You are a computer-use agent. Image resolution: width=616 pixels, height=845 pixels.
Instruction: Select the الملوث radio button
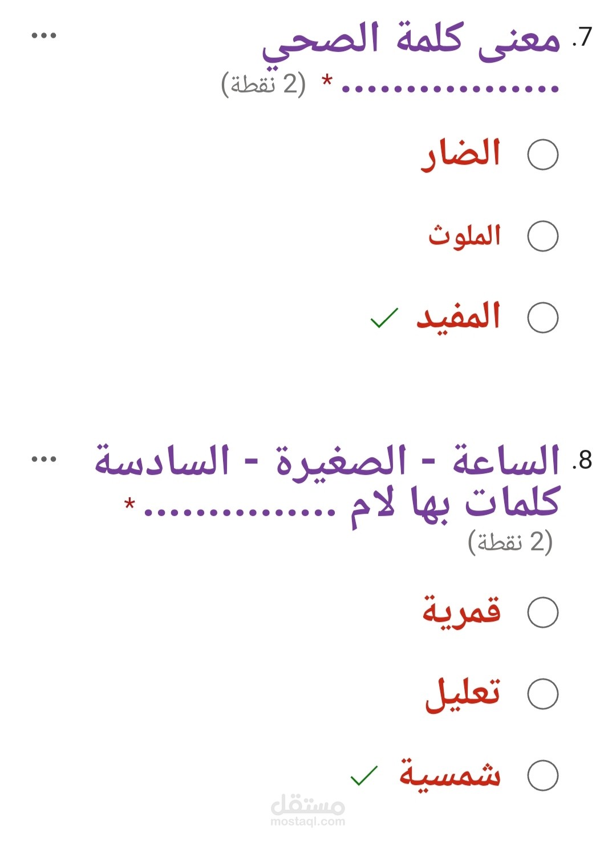click(542, 236)
